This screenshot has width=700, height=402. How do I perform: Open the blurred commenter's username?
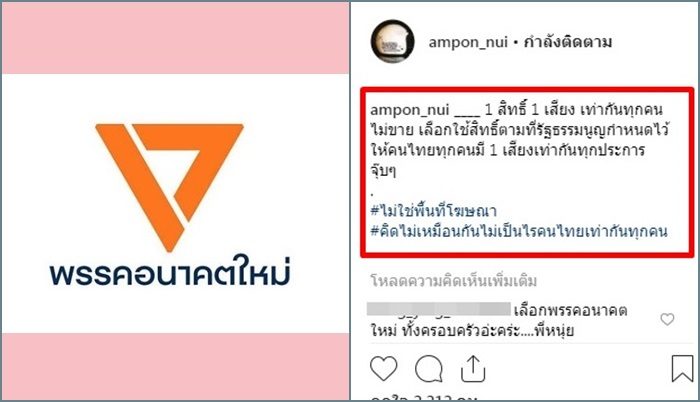438,309
